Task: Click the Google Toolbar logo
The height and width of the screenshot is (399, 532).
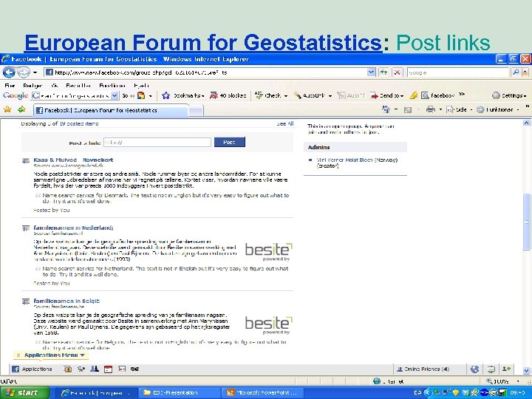Action: [x=16, y=95]
